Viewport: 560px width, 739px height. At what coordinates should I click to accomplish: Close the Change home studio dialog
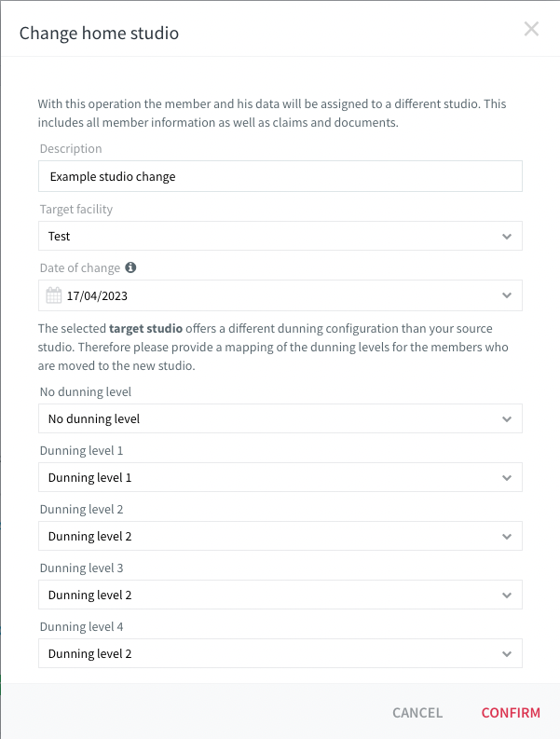[x=531, y=29]
